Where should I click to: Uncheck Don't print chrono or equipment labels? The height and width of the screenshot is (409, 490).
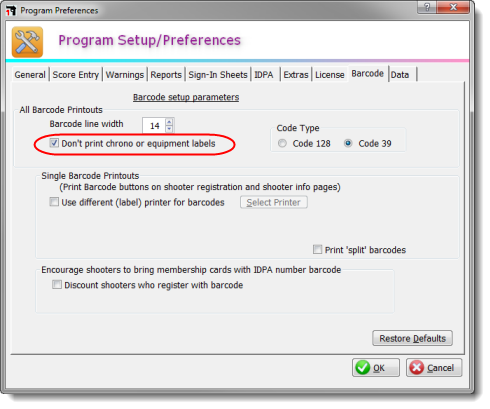pos(54,143)
